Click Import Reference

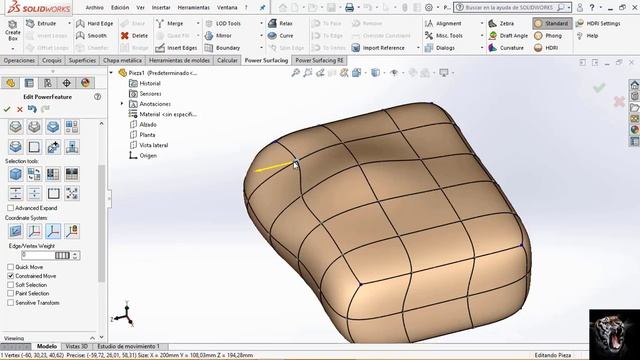point(378,48)
